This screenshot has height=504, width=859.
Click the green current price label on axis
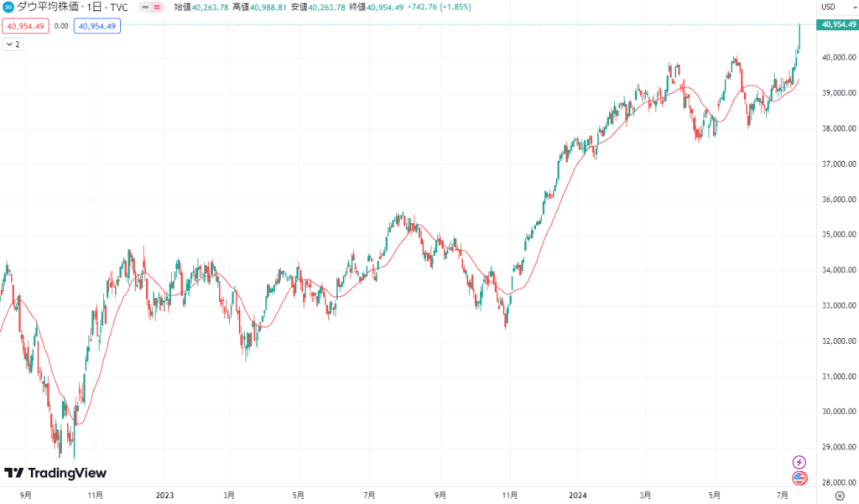838,24
